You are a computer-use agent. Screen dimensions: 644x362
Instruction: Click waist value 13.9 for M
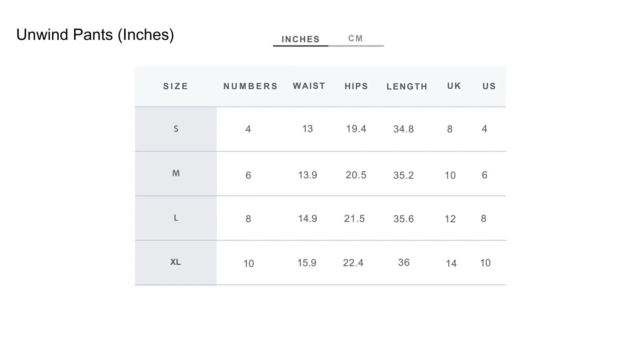coord(308,175)
